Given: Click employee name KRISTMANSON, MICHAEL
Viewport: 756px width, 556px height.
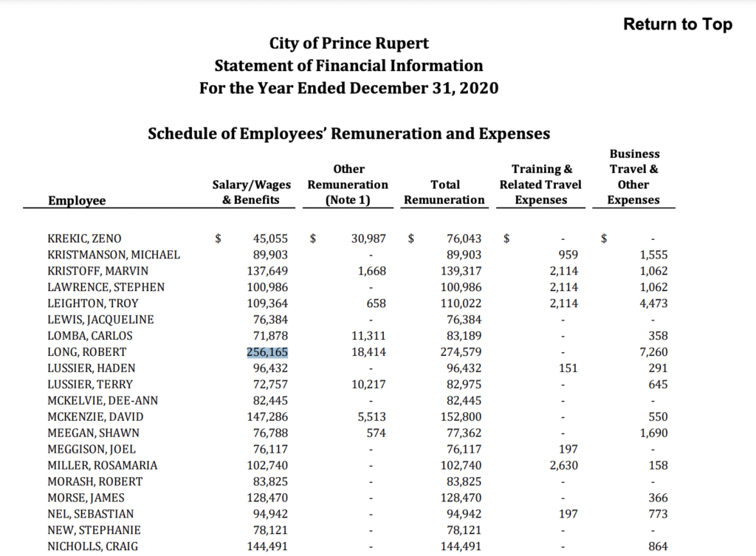Looking at the screenshot, I should tap(114, 255).
